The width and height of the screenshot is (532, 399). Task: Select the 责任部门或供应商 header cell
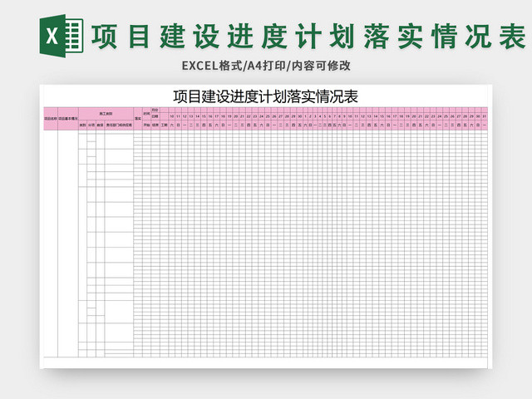[119, 125]
